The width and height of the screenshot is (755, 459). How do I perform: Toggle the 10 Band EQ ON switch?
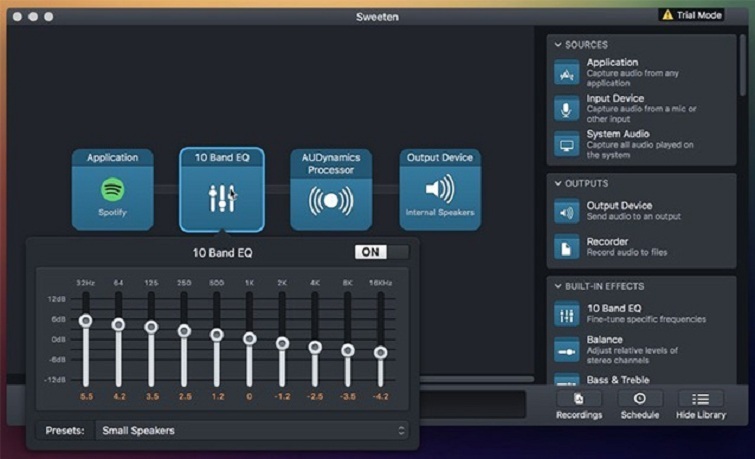381,252
